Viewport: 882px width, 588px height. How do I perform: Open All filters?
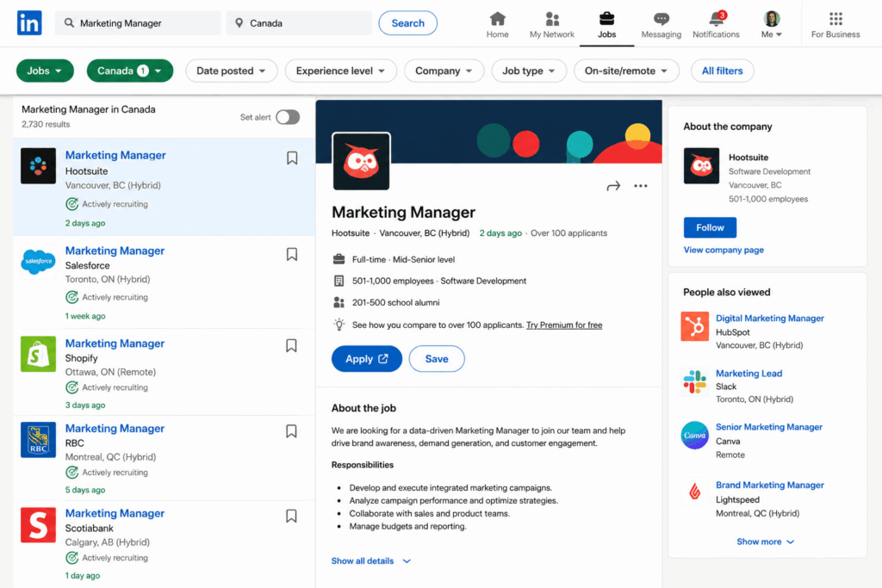[723, 71]
